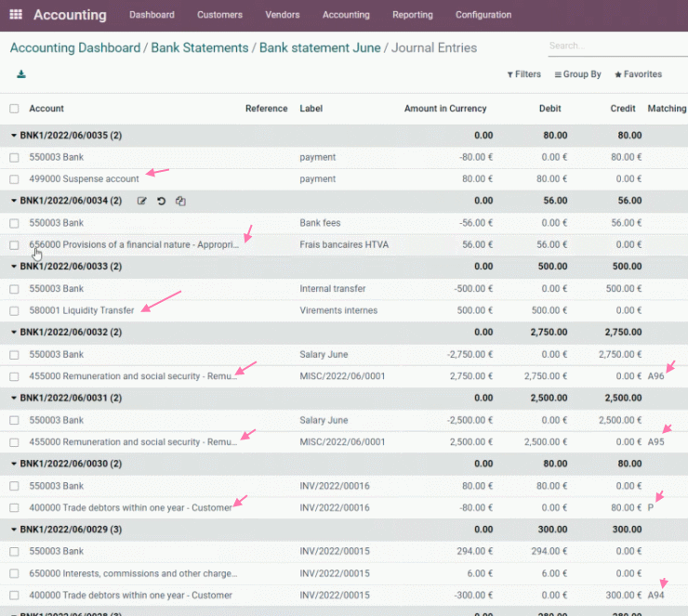The image size is (688, 616).
Task: Click Salary June label with -2,500.00 €
Action: (324, 420)
